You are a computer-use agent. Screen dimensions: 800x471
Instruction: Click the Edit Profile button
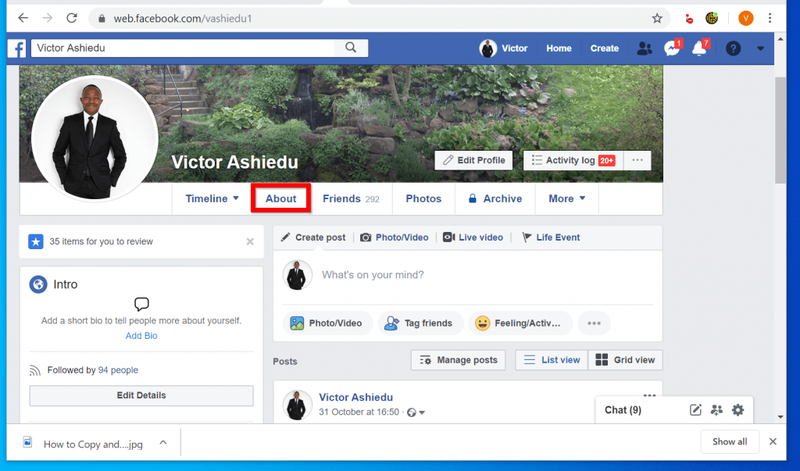pos(473,160)
